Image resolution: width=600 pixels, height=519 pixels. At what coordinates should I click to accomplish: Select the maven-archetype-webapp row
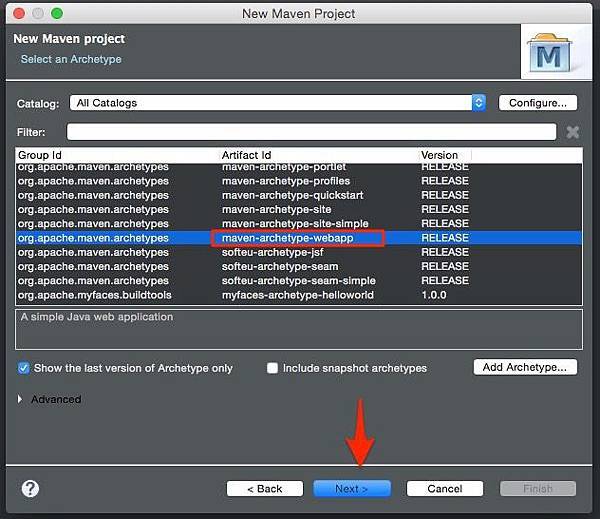coord(299,238)
